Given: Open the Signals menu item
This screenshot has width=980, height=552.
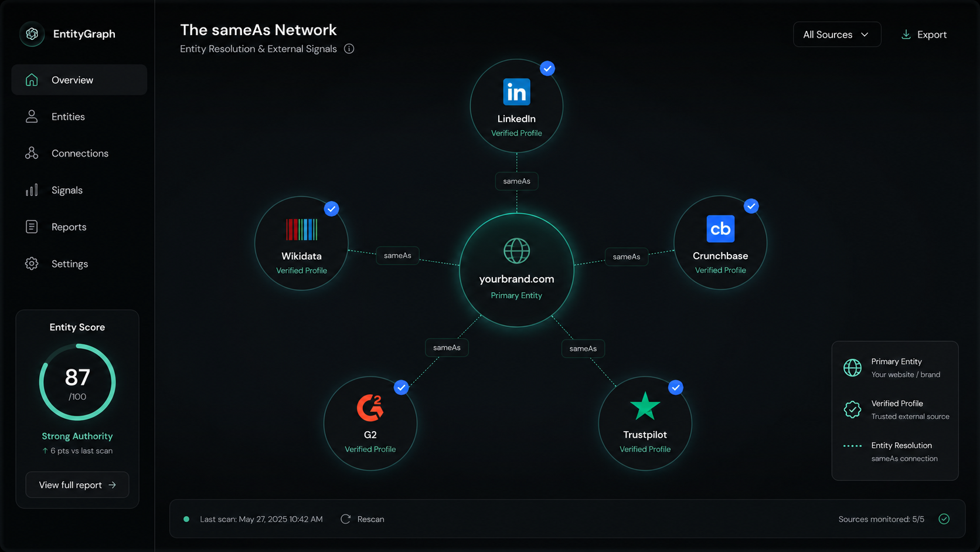Looking at the screenshot, I should click(x=79, y=190).
